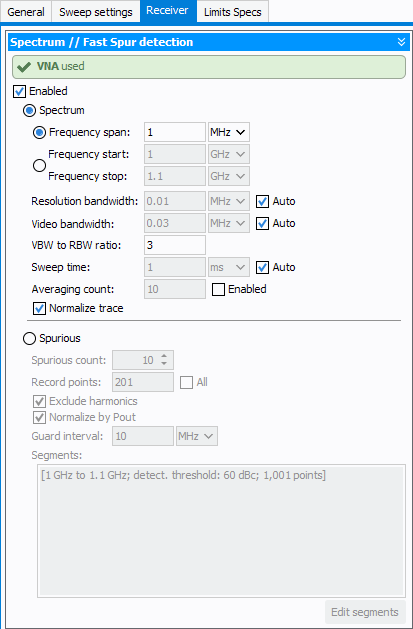413x629 pixels.
Task: Click the green VNA used checkmark icon
Action: 24,67
